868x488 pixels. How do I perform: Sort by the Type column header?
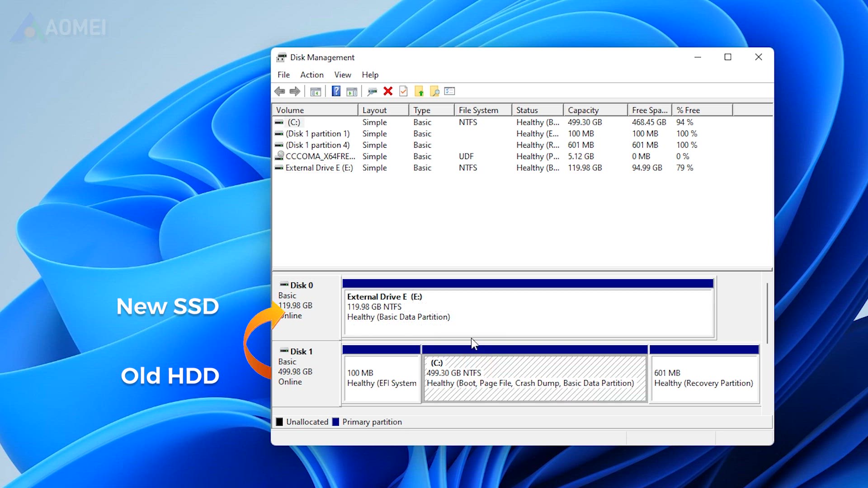432,110
